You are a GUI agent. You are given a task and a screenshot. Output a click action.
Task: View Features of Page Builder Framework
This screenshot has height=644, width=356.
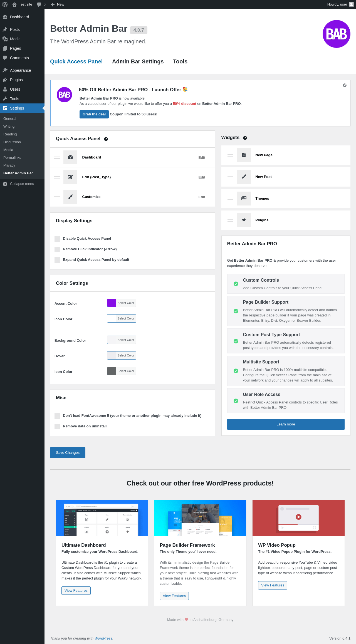174,596
